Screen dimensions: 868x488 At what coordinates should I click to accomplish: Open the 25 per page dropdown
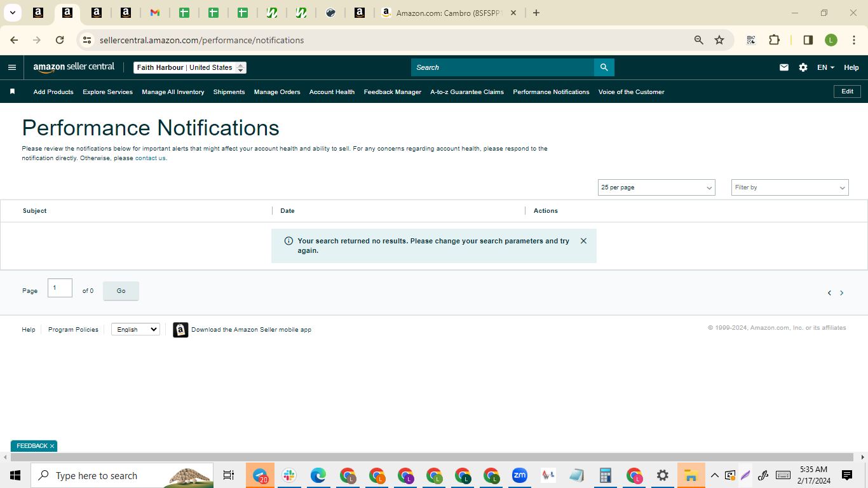656,187
